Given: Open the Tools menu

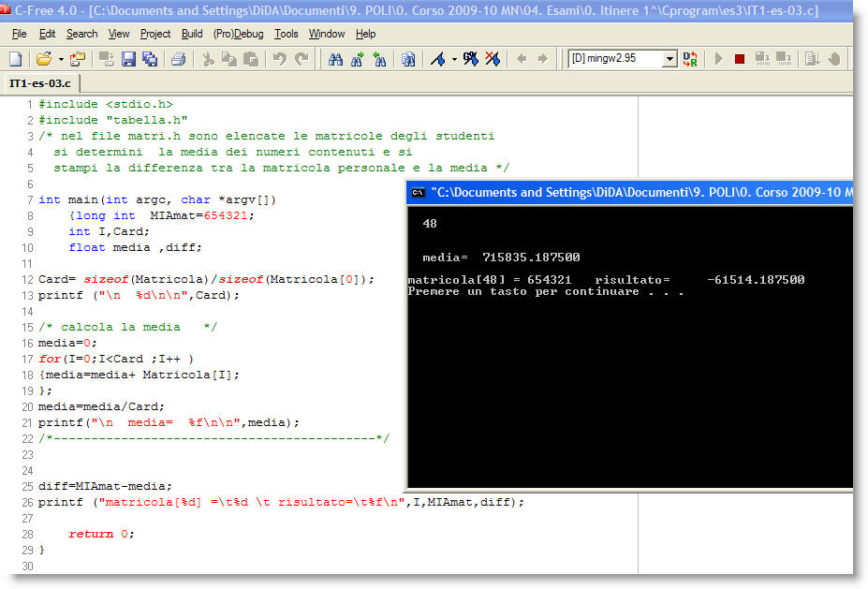Looking at the screenshot, I should 287,34.
